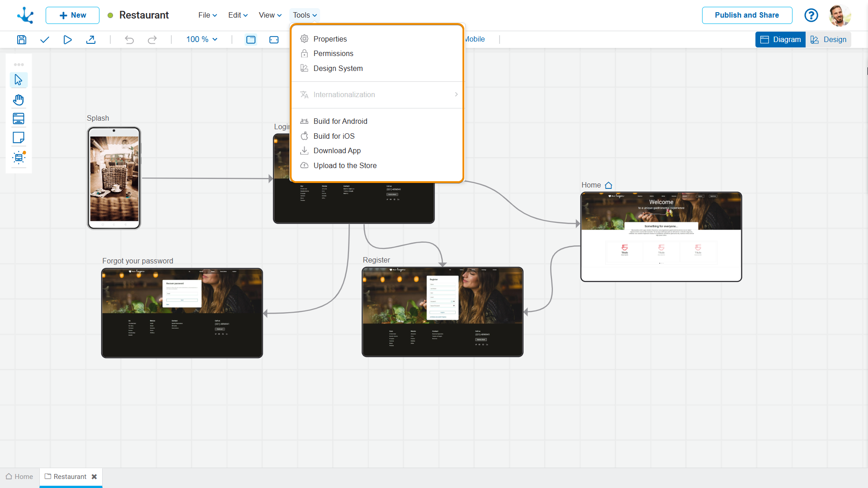
Task: Click the Undo arrow icon
Action: 129,40
